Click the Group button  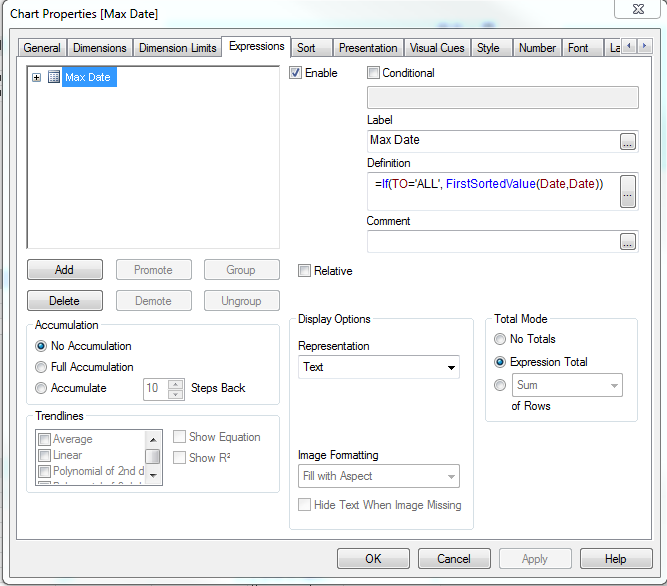(242, 270)
